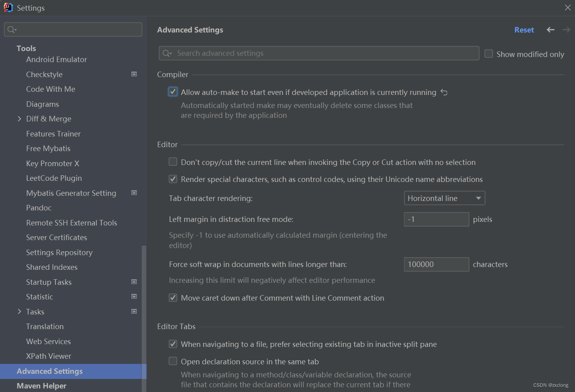Click the project-level icon next to Startup Tasks

(x=134, y=282)
